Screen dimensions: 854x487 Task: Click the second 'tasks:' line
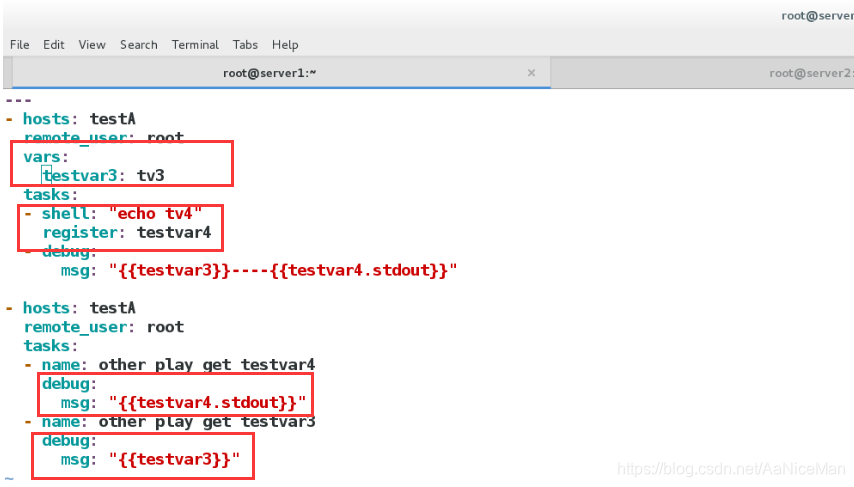[x=50, y=346]
